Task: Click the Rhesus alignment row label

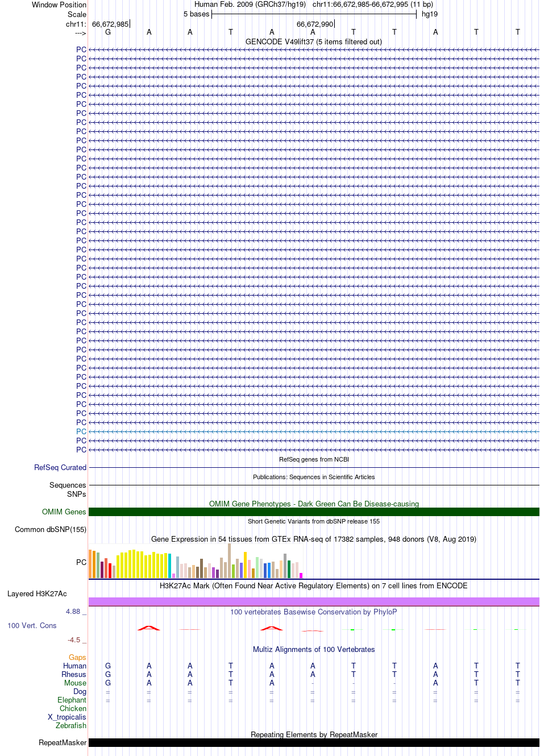Action: (x=74, y=674)
